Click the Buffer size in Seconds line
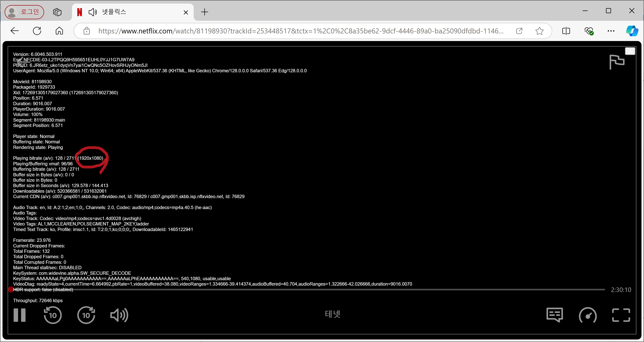Screen dimensions: 644x342 tap(61, 185)
